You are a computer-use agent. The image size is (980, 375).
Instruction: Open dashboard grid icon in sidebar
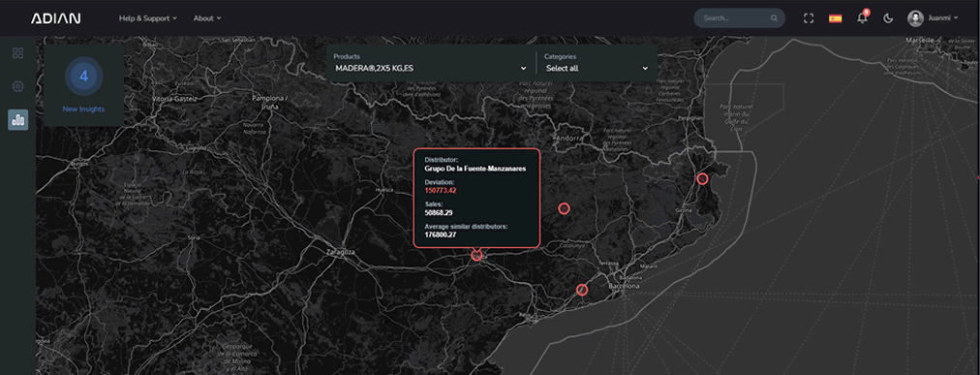pyautogui.click(x=18, y=53)
